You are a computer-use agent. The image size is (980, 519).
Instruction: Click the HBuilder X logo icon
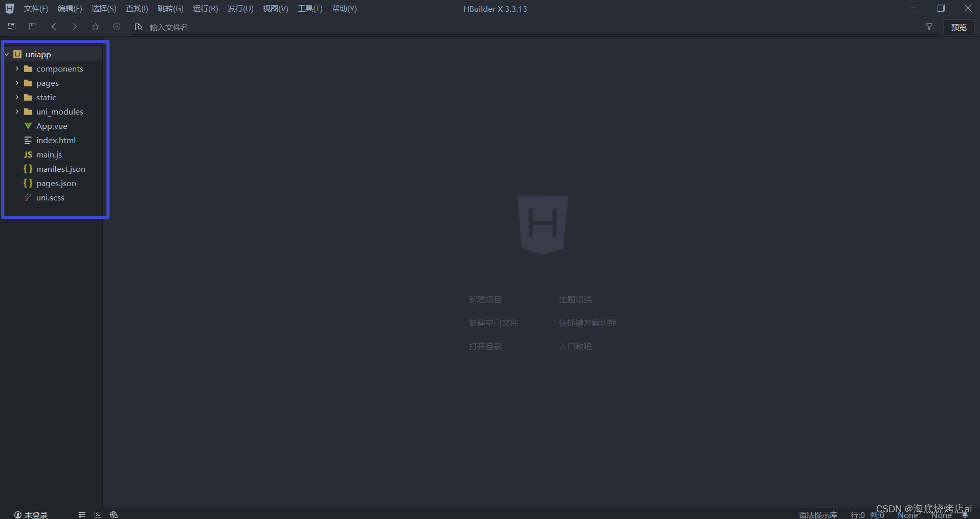click(10, 9)
